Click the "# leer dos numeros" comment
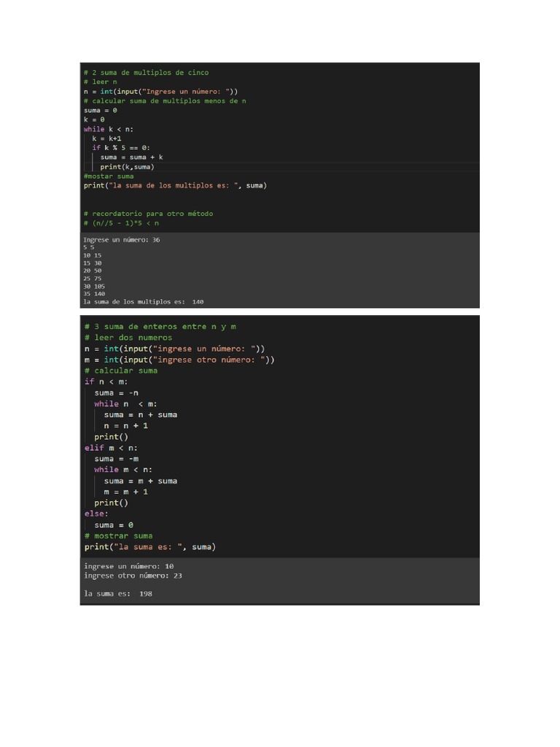 click(x=128, y=338)
